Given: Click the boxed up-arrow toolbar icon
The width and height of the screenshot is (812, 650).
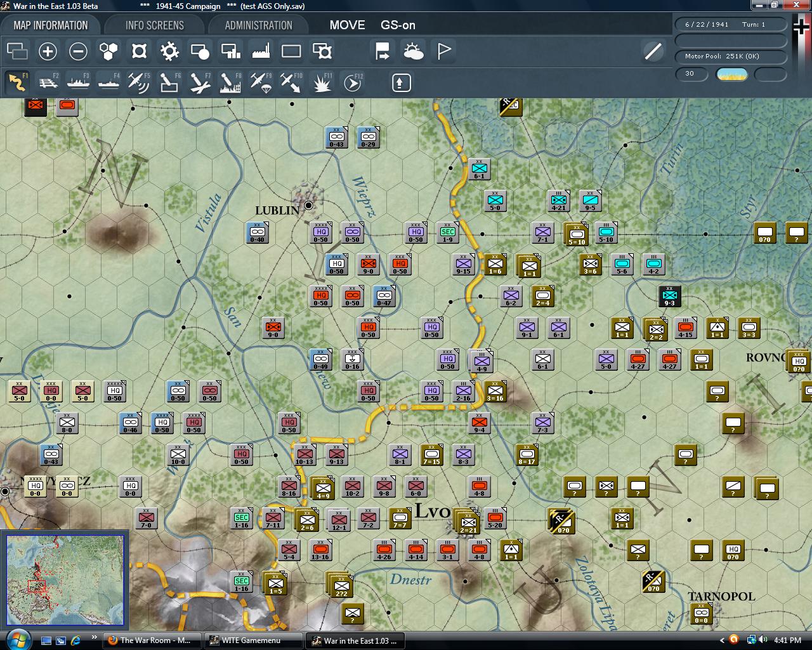Looking at the screenshot, I should pyautogui.click(x=402, y=83).
